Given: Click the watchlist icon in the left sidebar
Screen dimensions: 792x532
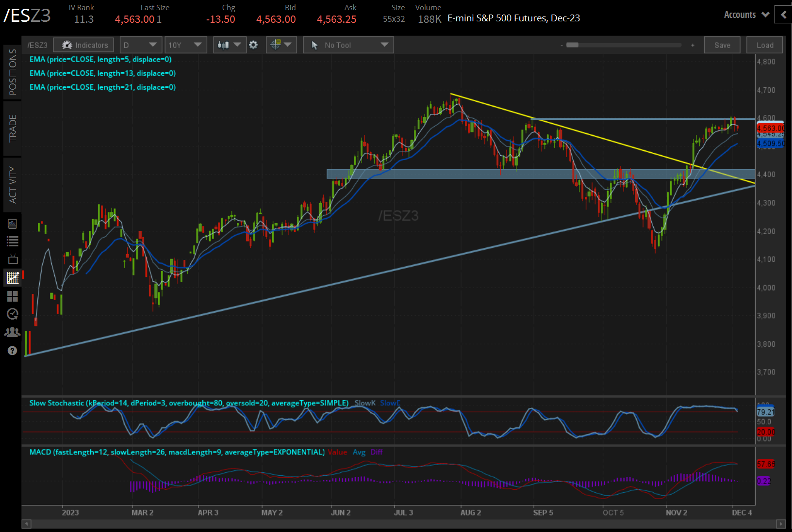Looking at the screenshot, I should [13, 241].
